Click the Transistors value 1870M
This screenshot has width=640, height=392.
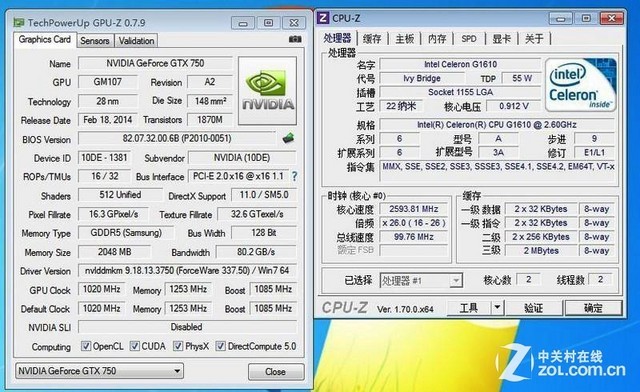(210, 120)
